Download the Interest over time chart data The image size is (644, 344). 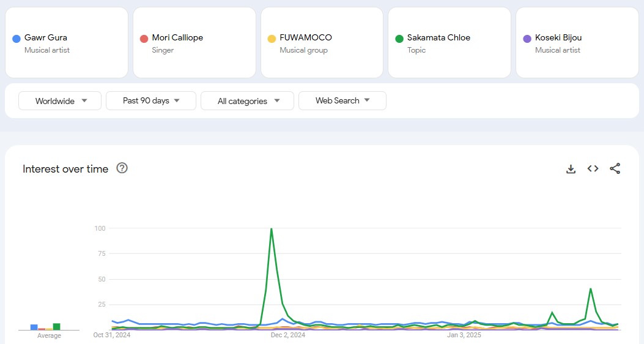coord(571,169)
